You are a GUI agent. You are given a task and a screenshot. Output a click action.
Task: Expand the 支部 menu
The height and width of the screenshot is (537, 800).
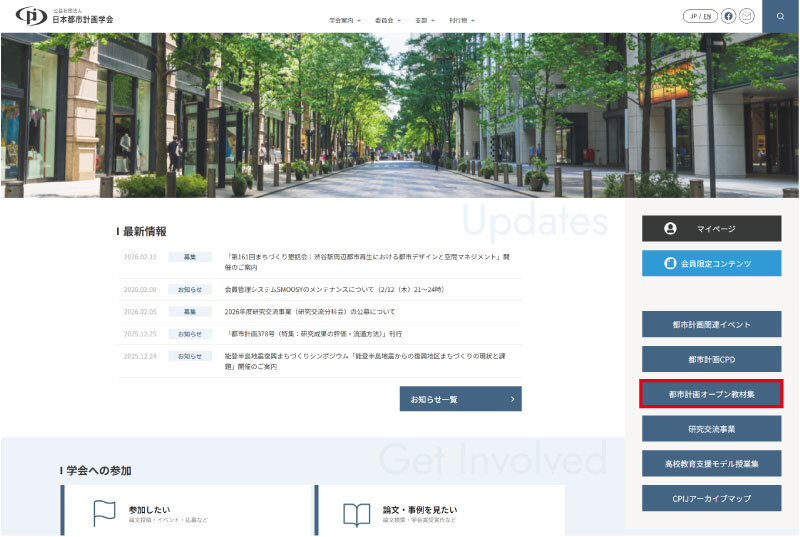[x=425, y=20]
